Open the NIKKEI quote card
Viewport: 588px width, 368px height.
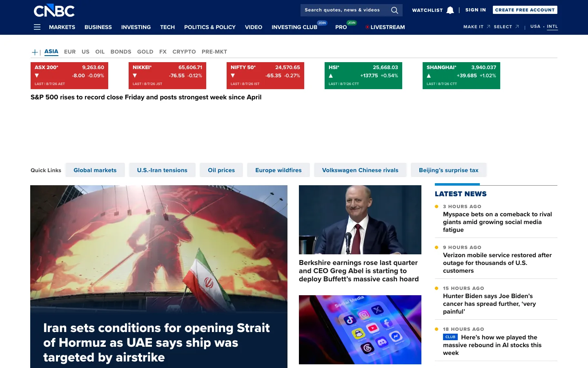tap(167, 76)
